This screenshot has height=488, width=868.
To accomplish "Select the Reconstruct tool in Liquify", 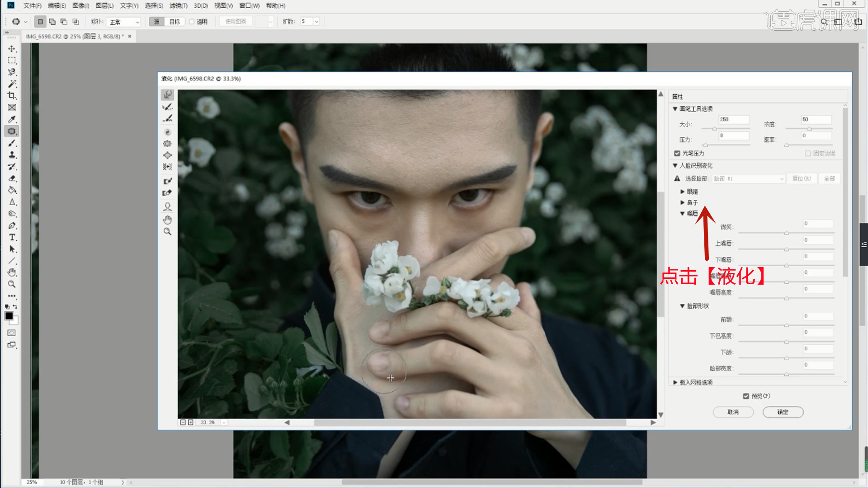I will pos(167,107).
